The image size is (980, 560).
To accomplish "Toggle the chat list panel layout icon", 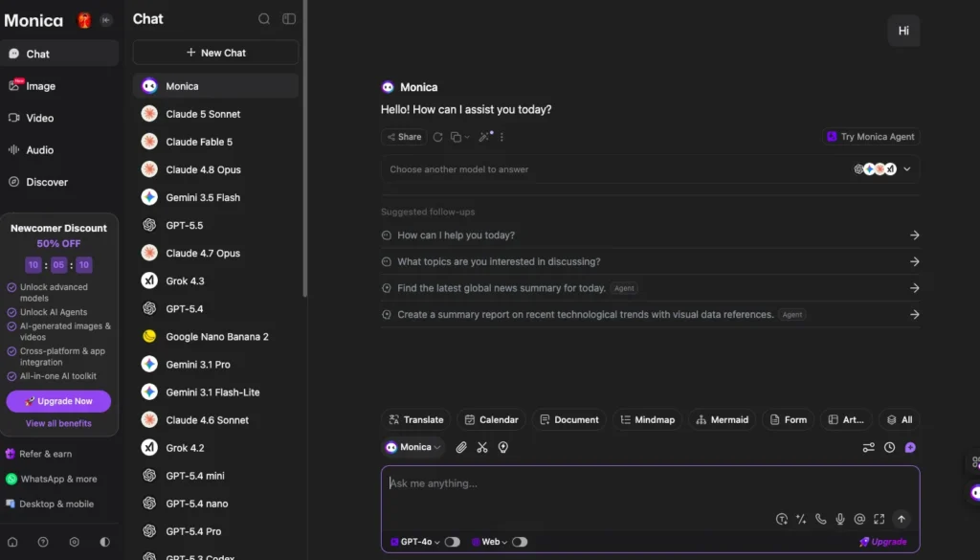I will coord(289,19).
